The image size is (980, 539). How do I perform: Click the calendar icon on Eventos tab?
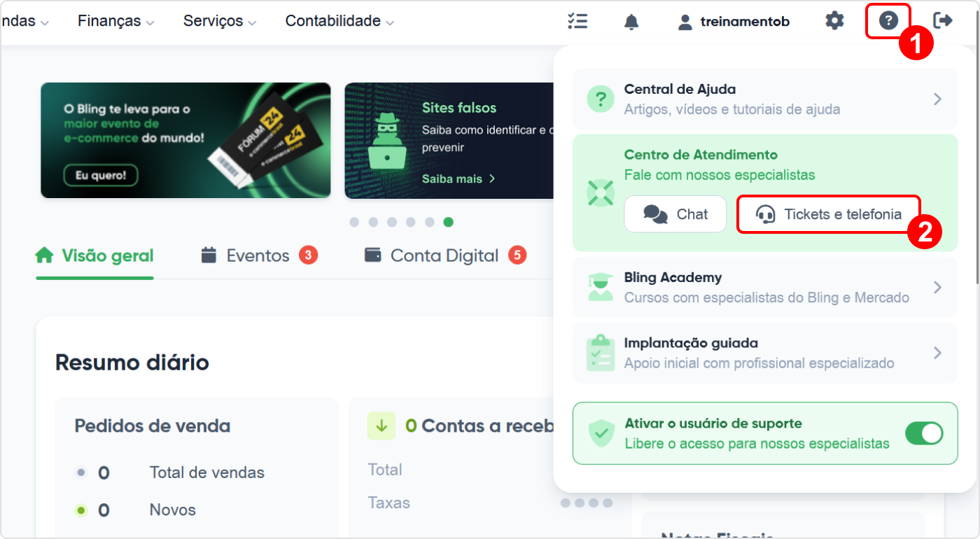(x=209, y=255)
